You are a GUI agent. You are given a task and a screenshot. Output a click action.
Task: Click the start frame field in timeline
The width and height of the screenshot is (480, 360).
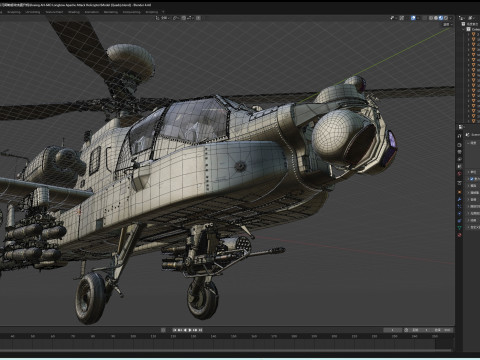pos(421,330)
